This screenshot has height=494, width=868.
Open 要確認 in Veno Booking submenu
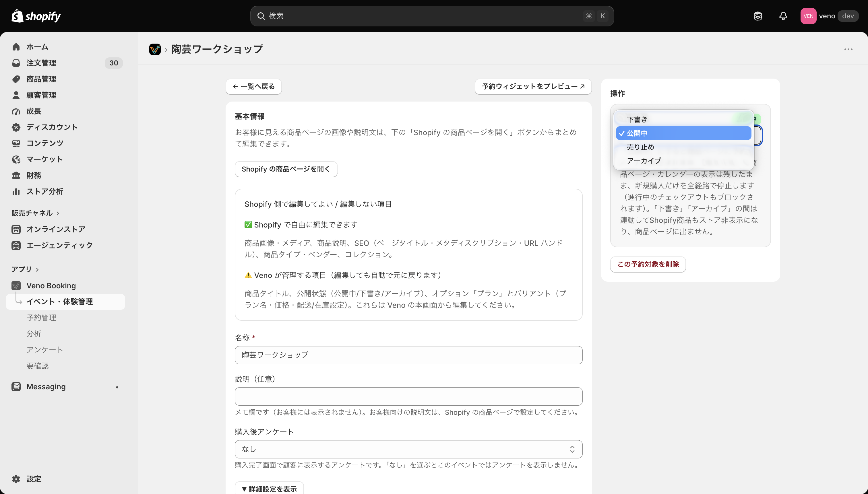[x=38, y=366]
